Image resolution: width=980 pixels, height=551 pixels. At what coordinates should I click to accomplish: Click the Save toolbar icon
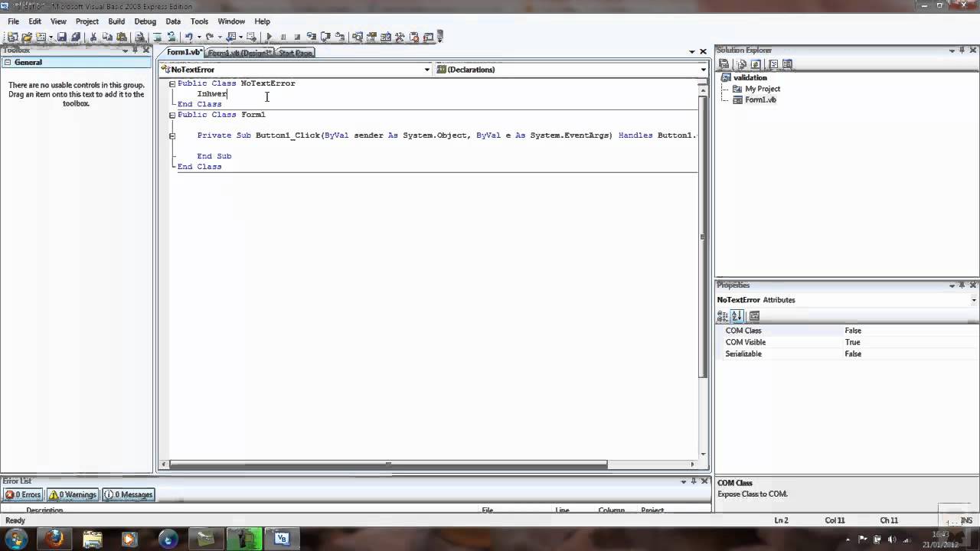[62, 37]
